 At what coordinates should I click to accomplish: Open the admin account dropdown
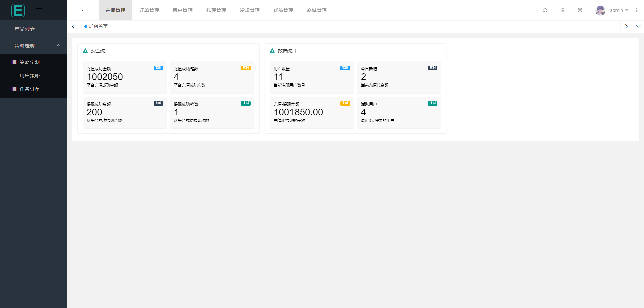coord(619,11)
